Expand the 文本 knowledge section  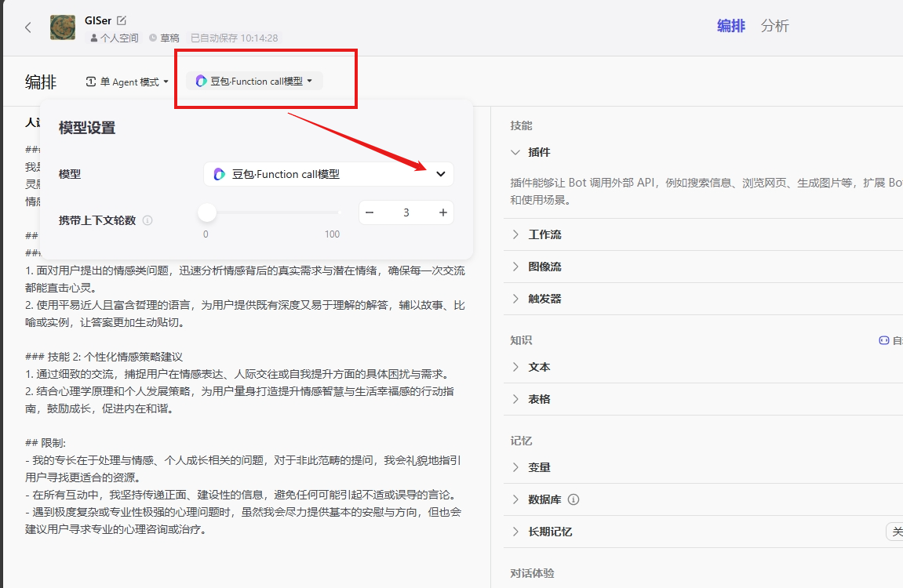click(515, 367)
